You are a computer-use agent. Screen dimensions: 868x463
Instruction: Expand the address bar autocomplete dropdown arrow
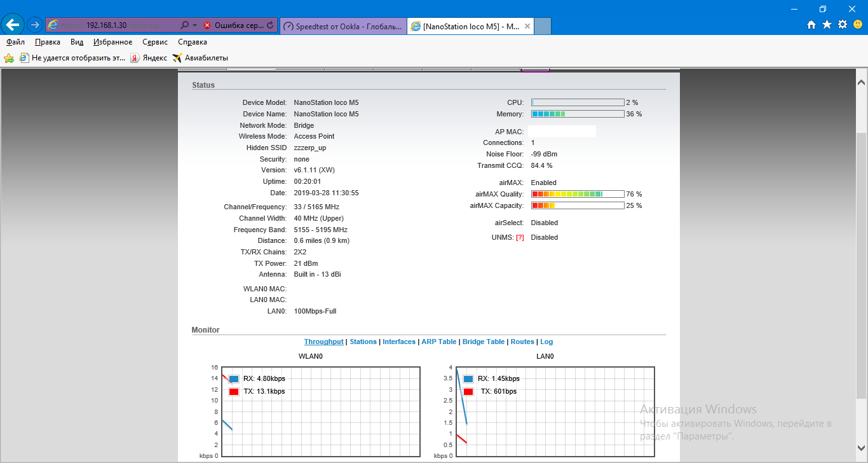pos(194,25)
